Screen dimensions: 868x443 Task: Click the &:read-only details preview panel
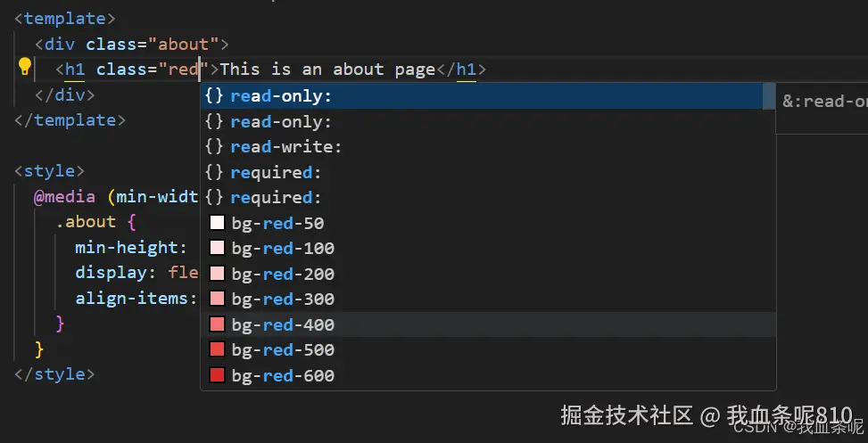pos(823,101)
